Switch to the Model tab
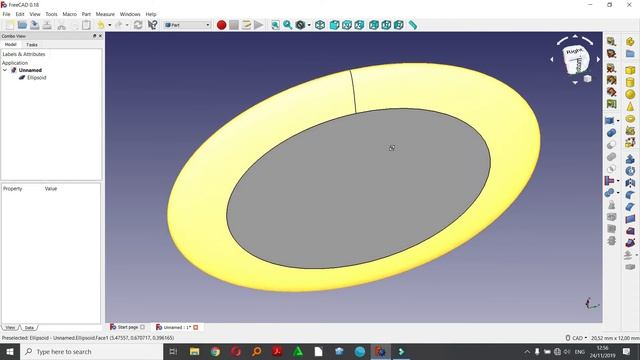 pyautogui.click(x=11, y=44)
